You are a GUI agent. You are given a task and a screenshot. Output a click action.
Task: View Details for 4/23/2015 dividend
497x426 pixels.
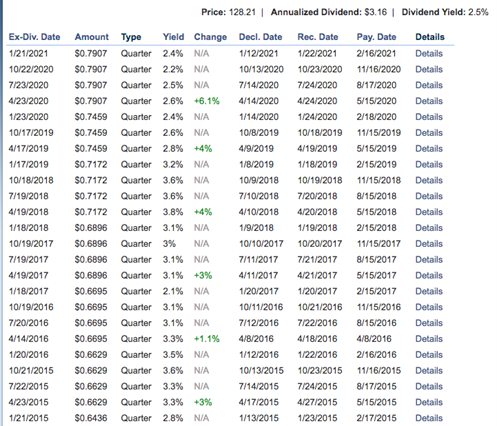(x=429, y=402)
